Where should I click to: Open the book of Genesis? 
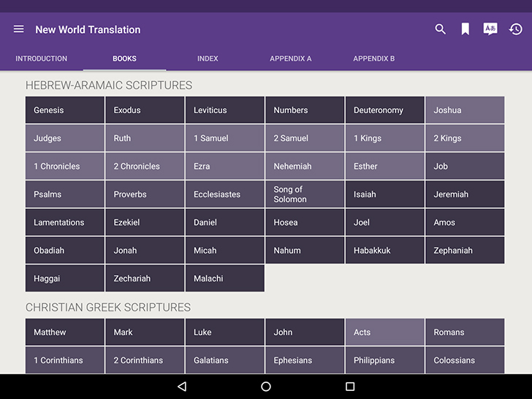click(65, 110)
